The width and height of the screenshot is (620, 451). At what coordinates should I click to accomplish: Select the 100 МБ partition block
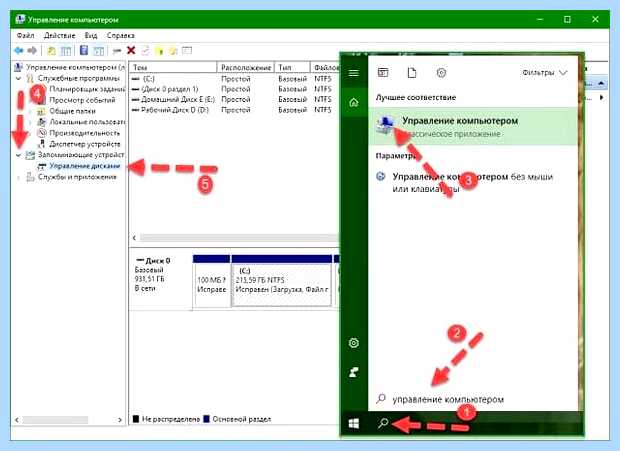(212, 281)
